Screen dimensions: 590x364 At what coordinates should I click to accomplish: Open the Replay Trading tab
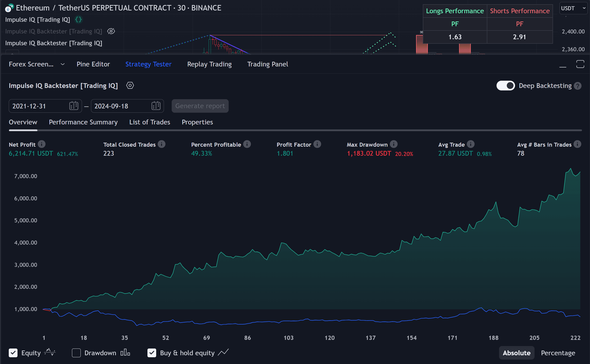coord(209,64)
